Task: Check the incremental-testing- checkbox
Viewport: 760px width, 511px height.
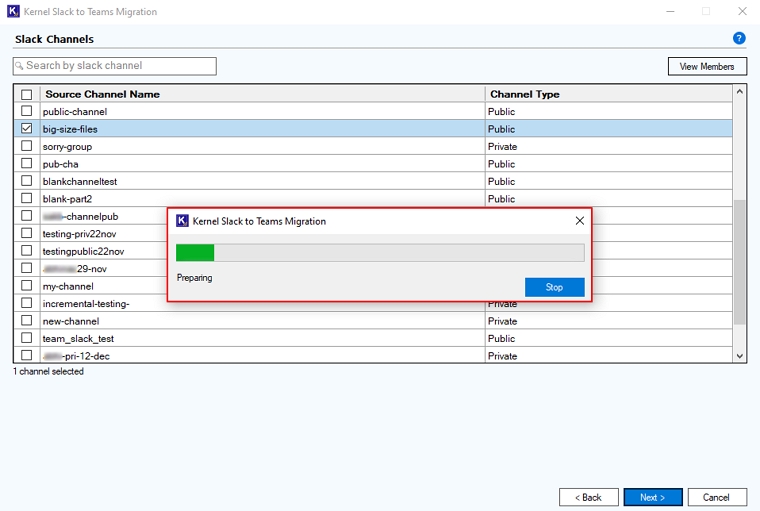Action: point(27,303)
